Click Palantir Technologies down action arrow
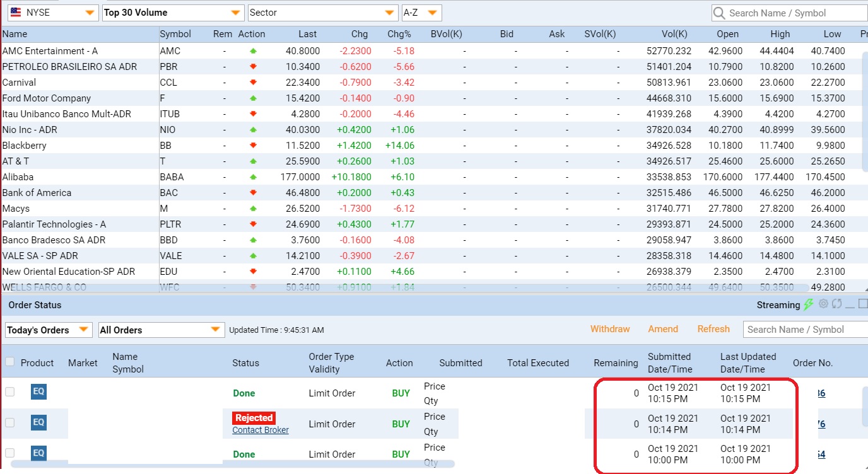This screenshot has height=474, width=868. coord(254,224)
